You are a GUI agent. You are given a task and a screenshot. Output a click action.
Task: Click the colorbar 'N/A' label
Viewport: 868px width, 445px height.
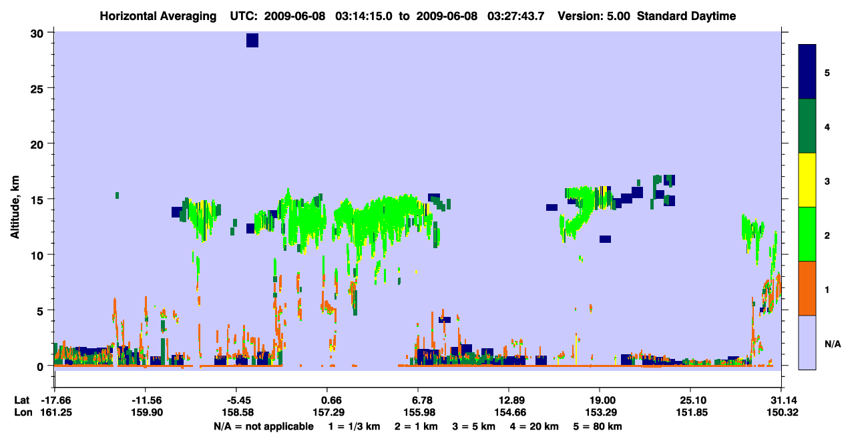[832, 344]
